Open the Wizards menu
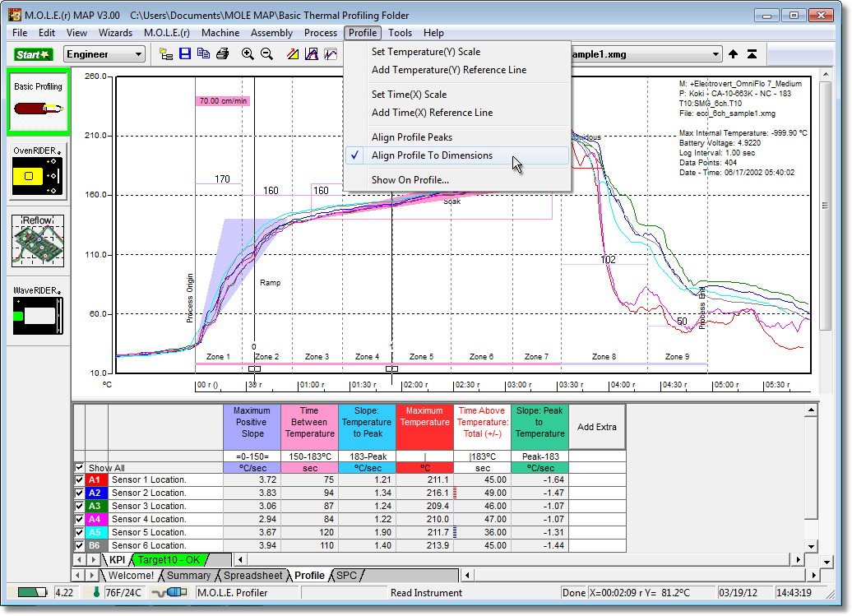Viewport: 852px width, 616px height. click(115, 33)
